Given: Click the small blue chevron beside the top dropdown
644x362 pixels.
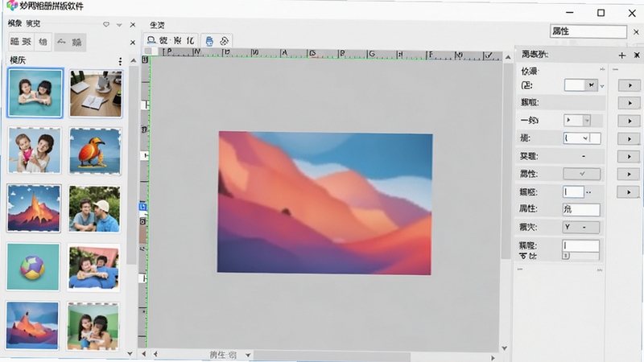Looking at the screenshot, I should point(602,86).
